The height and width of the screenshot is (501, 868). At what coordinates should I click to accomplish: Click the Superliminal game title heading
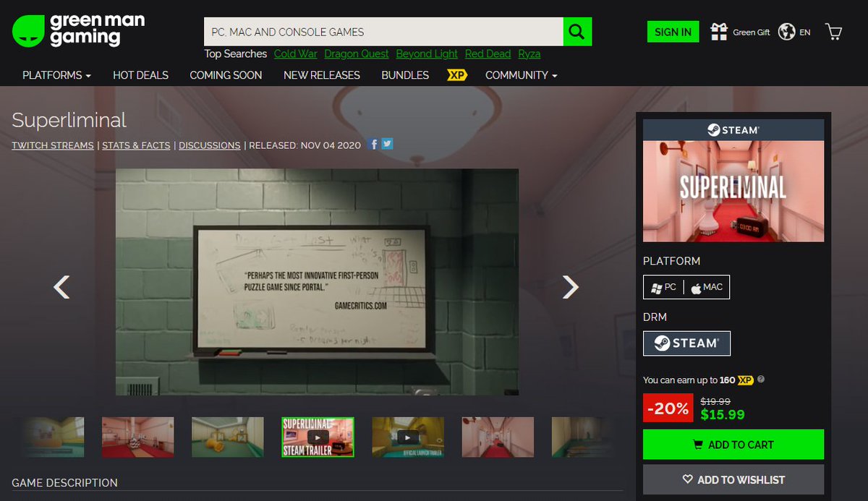click(x=69, y=120)
